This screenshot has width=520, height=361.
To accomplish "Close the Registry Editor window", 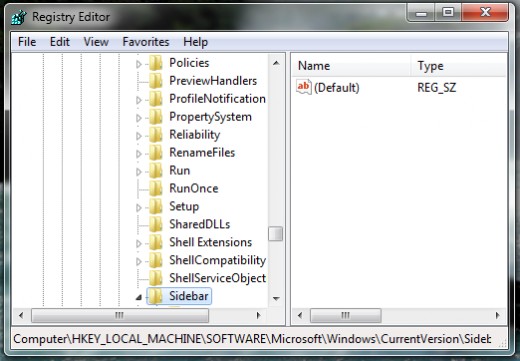I will (485, 13).
